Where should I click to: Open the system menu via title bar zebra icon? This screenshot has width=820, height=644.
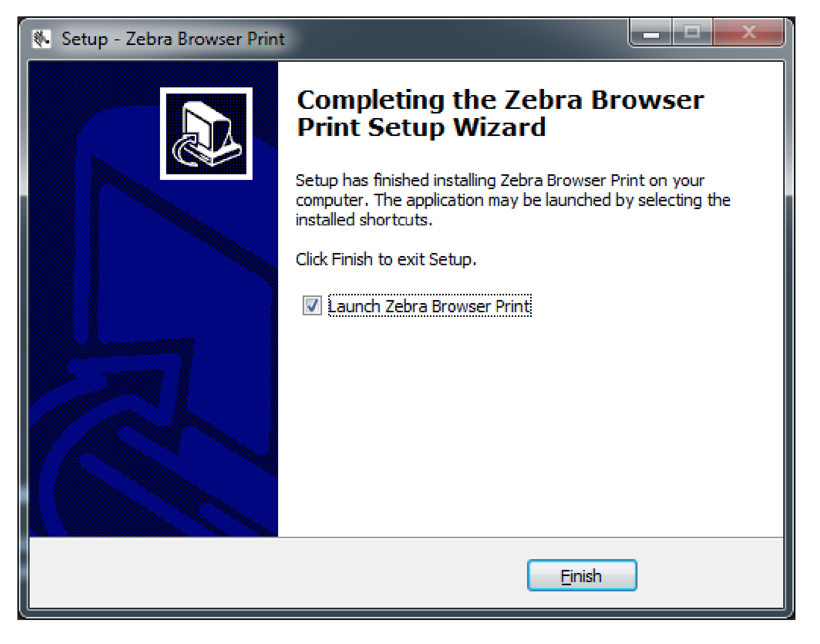click(x=41, y=38)
